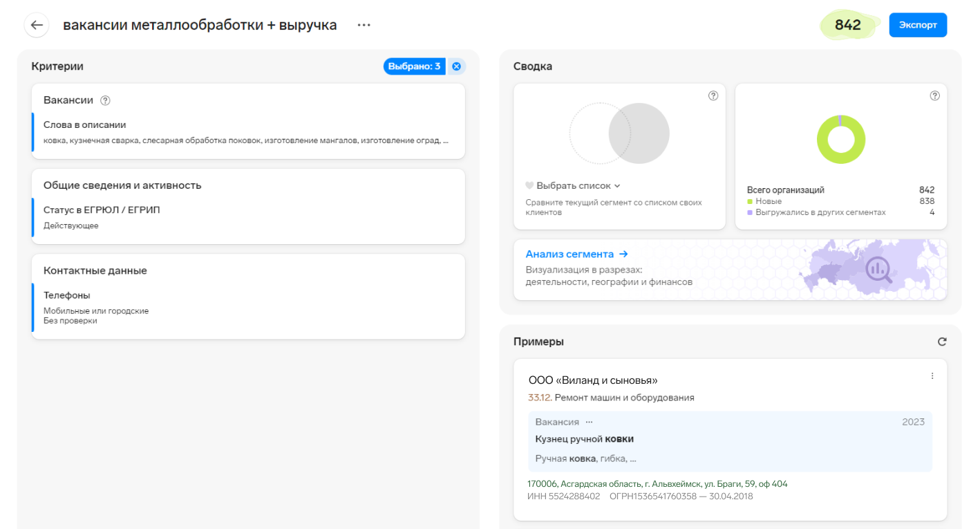Click the ИНН 5524288402 value
The height and width of the screenshot is (529, 980).
tap(563, 496)
